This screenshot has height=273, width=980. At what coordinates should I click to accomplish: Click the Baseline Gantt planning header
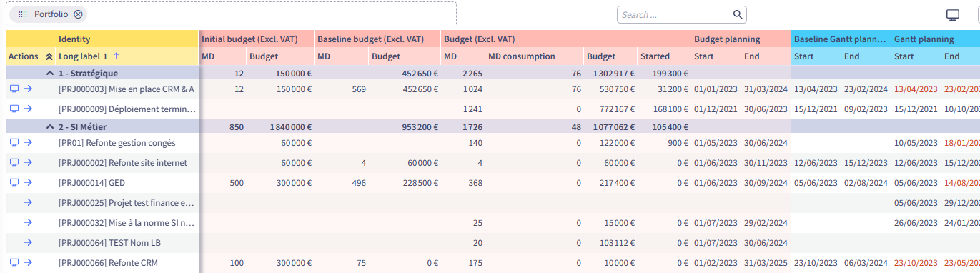point(841,39)
